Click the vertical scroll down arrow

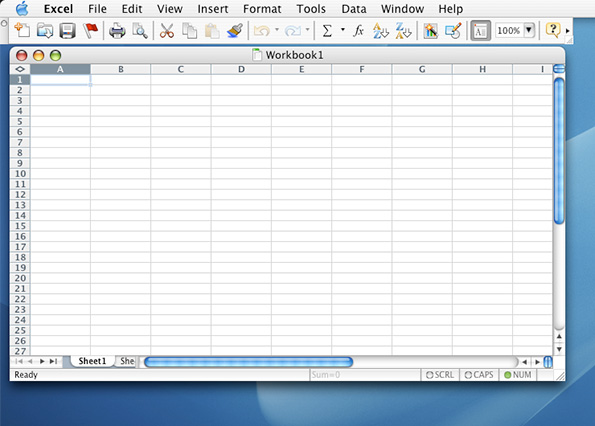[559, 349]
